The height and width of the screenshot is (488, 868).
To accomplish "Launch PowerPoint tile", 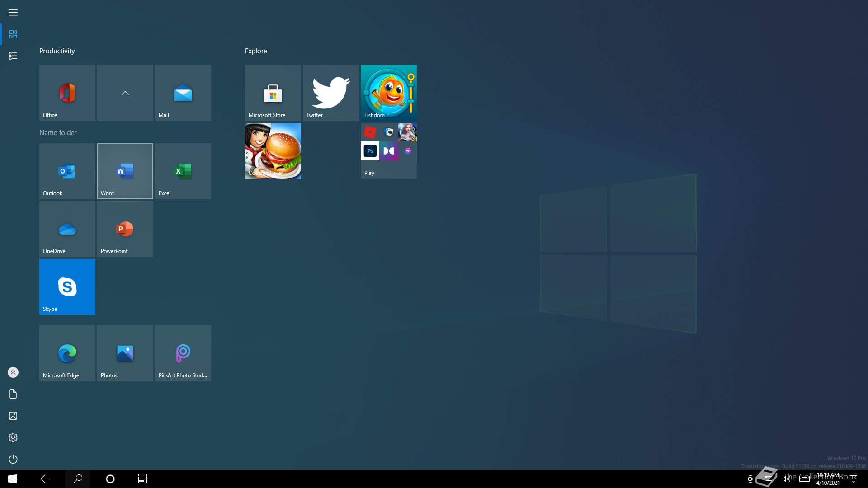I will click(125, 229).
